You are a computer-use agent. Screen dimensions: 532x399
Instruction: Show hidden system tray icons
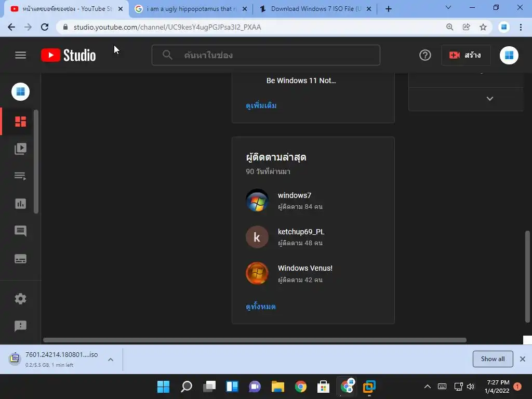click(x=428, y=387)
